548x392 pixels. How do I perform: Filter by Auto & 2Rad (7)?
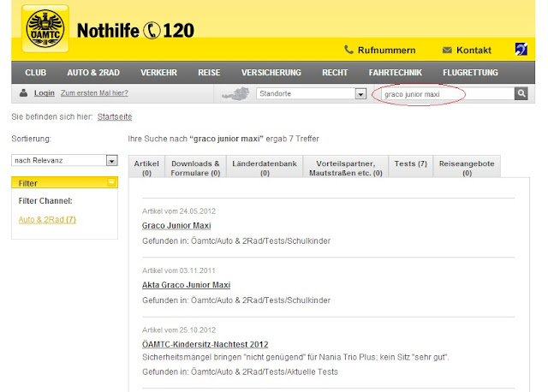pos(47,219)
